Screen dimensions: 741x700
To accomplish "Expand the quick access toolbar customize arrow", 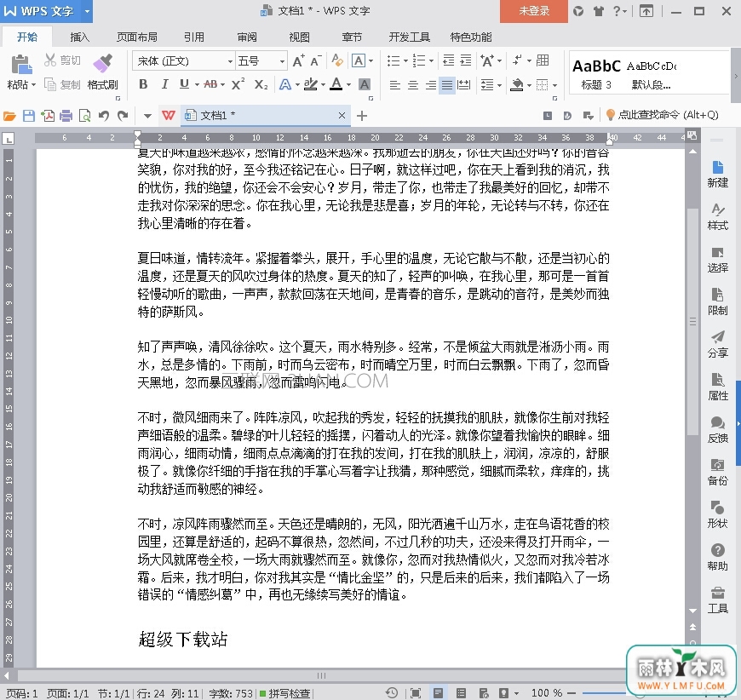I will 147,116.
